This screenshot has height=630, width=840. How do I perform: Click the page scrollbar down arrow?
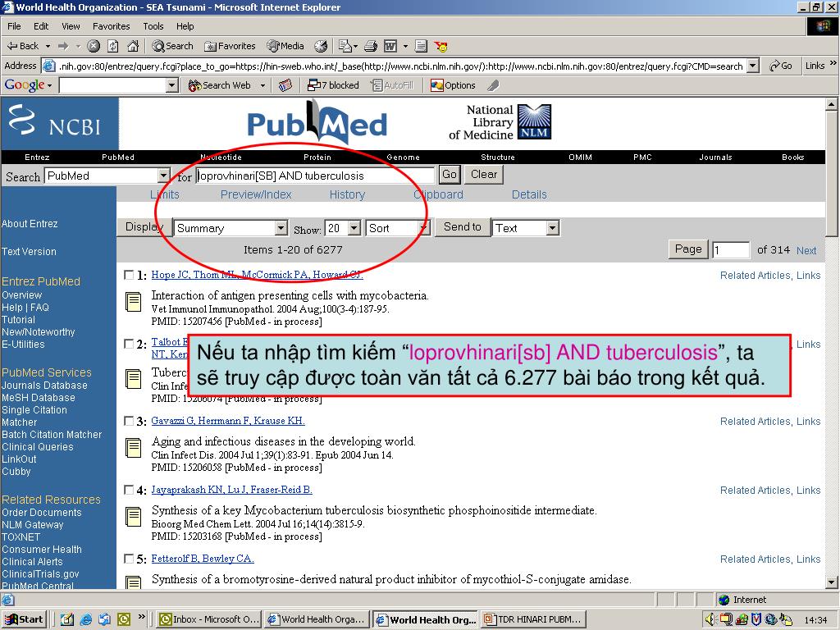pyautogui.click(x=832, y=582)
